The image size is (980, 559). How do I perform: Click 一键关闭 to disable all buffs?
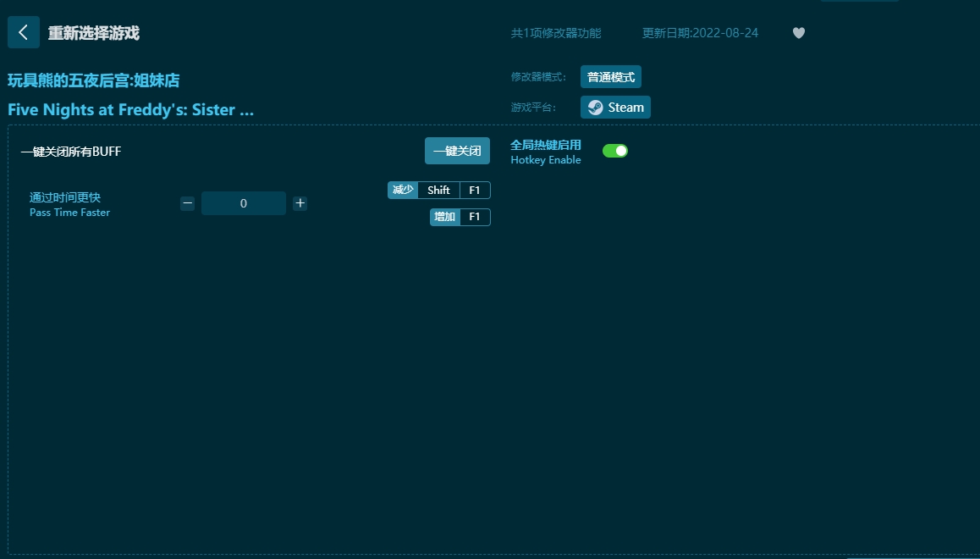click(458, 151)
